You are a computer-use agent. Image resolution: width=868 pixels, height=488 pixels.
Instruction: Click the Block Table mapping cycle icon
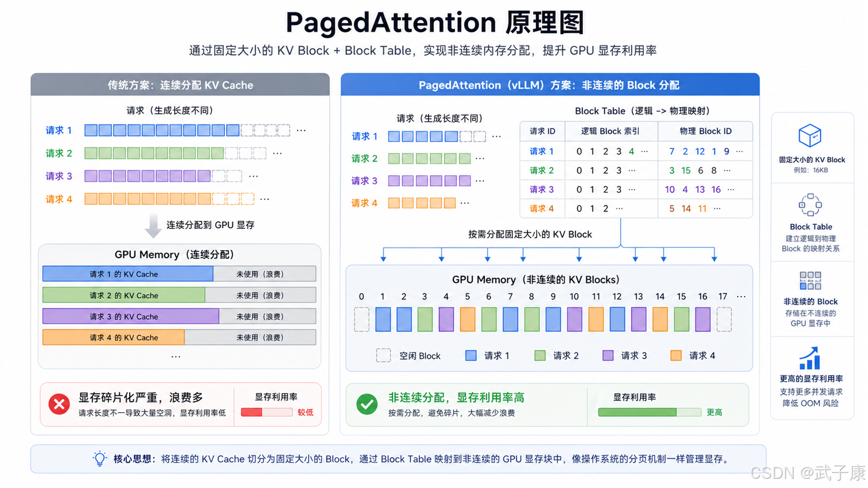click(x=810, y=205)
